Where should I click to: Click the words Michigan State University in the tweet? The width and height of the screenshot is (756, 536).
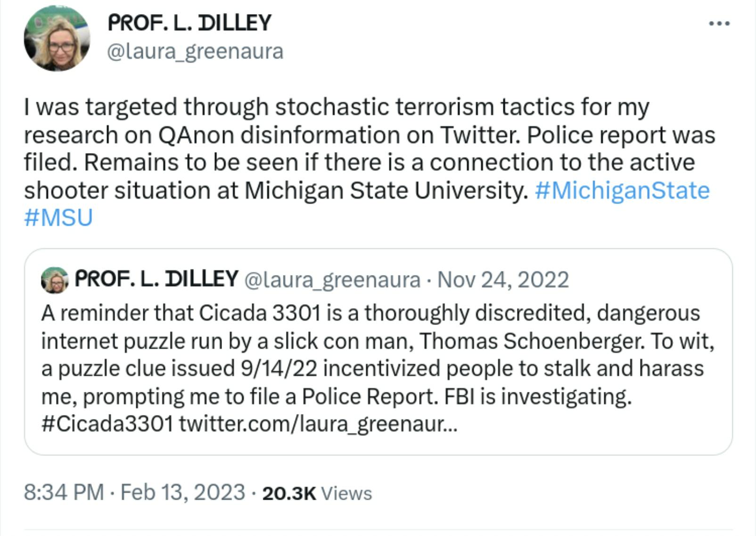[386, 190]
